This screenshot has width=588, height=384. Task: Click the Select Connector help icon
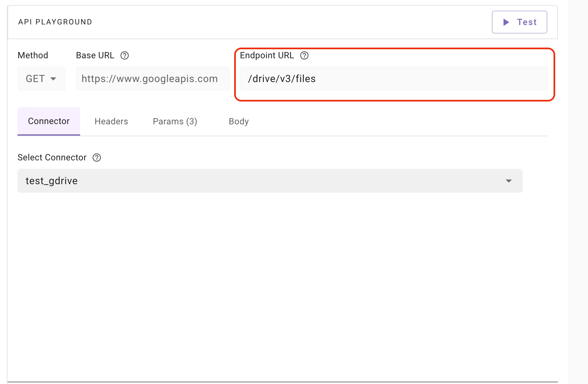pyautogui.click(x=97, y=158)
